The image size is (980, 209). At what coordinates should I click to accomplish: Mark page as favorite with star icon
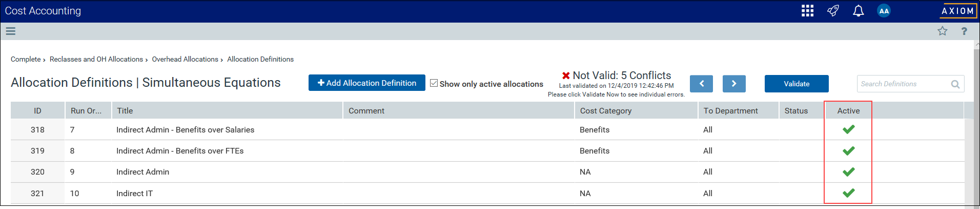pyautogui.click(x=943, y=31)
